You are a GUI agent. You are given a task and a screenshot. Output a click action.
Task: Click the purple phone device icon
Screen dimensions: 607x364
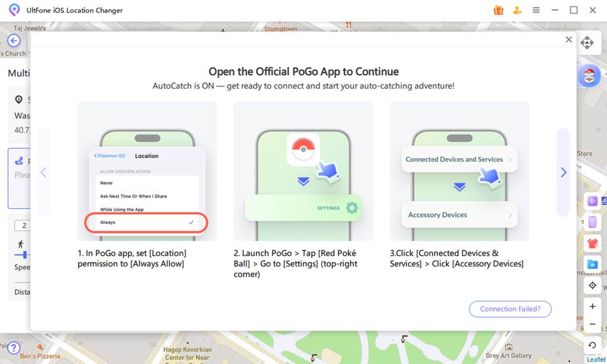(592, 222)
